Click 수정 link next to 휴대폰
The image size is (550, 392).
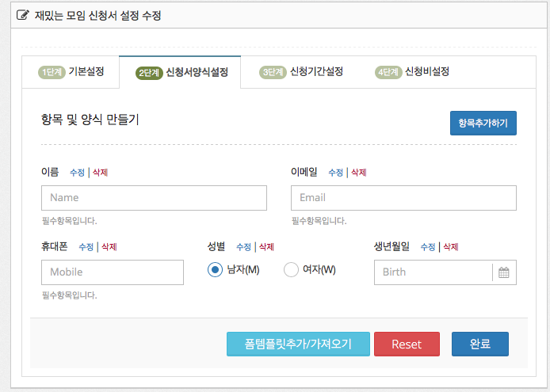coord(86,247)
